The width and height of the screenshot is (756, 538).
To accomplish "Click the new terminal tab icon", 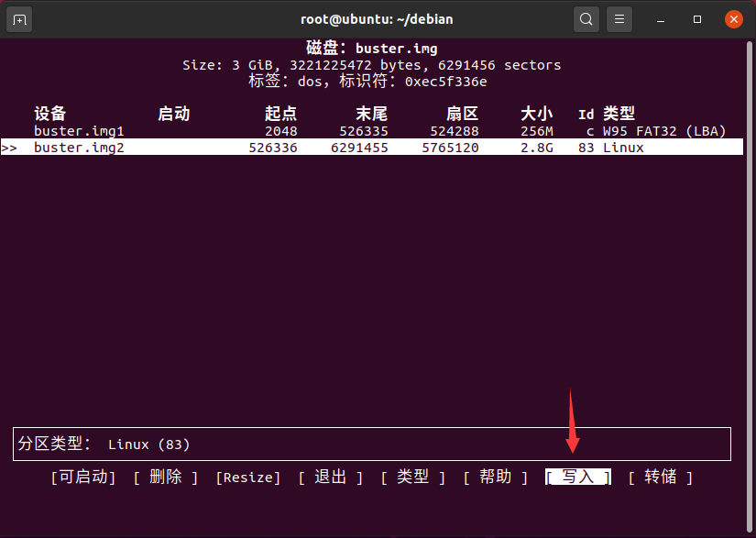I will click(19, 19).
